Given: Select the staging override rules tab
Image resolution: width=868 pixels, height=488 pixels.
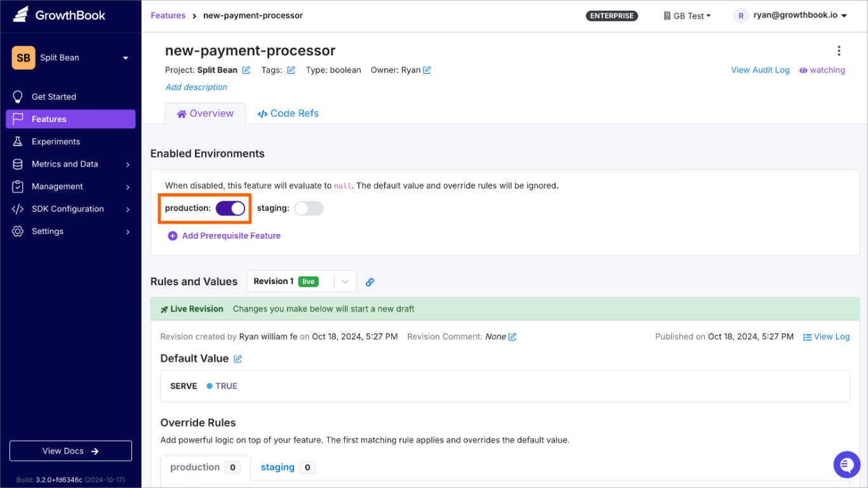Looking at the screenshot, I should [x=288, y=467].
